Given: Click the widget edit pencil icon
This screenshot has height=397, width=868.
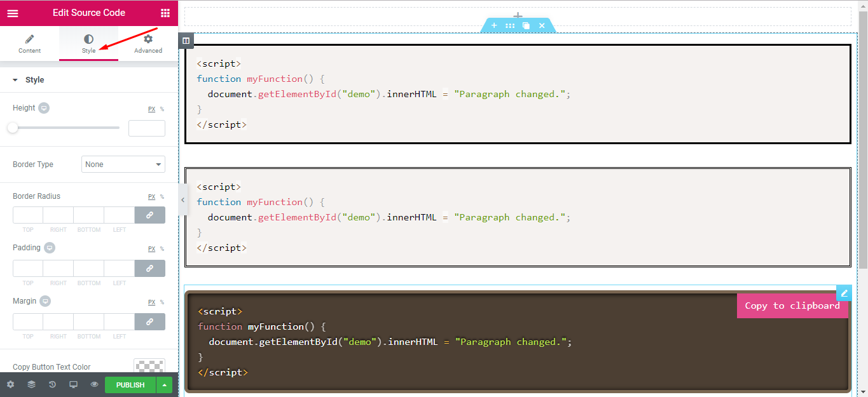Looking at the screenshot, I should 844,293.
